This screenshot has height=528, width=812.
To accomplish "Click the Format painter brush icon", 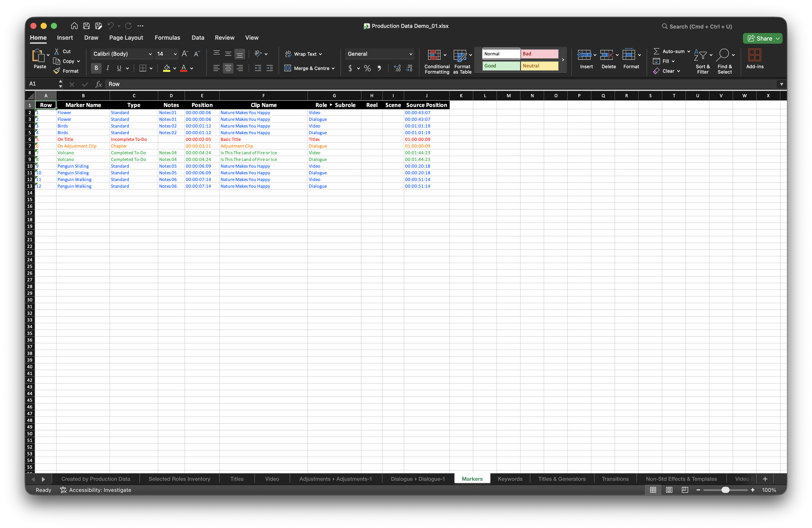I will click(x=57, y=71).
